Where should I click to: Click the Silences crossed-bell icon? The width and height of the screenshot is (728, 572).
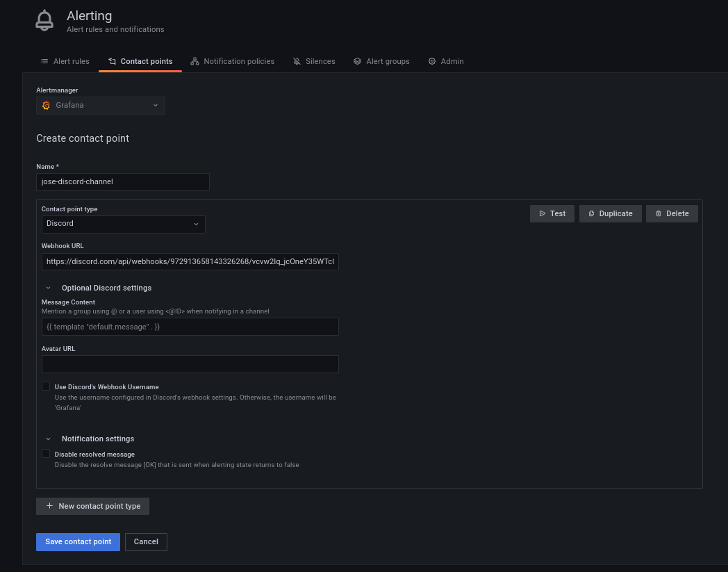click(297, 61)
